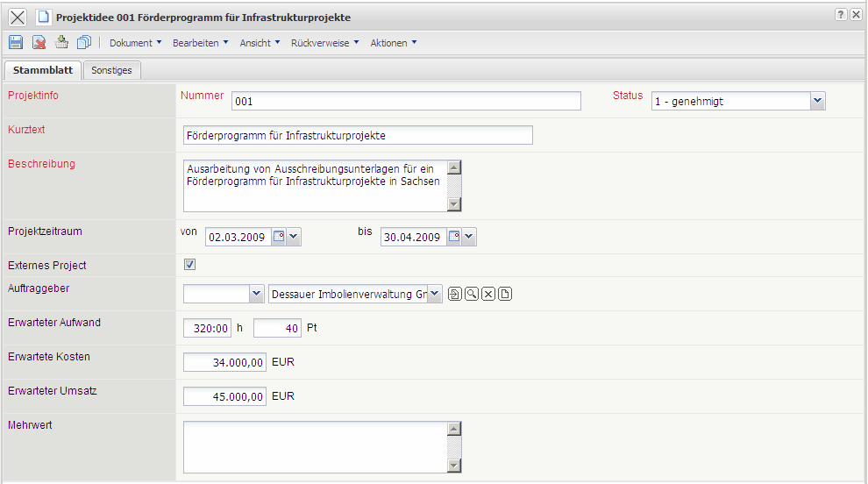This screenshot has width=868, height=484.
Task: Click the open-linked-record icon next to Auftraggeber
Action: pyautogui.click(x=454, y=294)
